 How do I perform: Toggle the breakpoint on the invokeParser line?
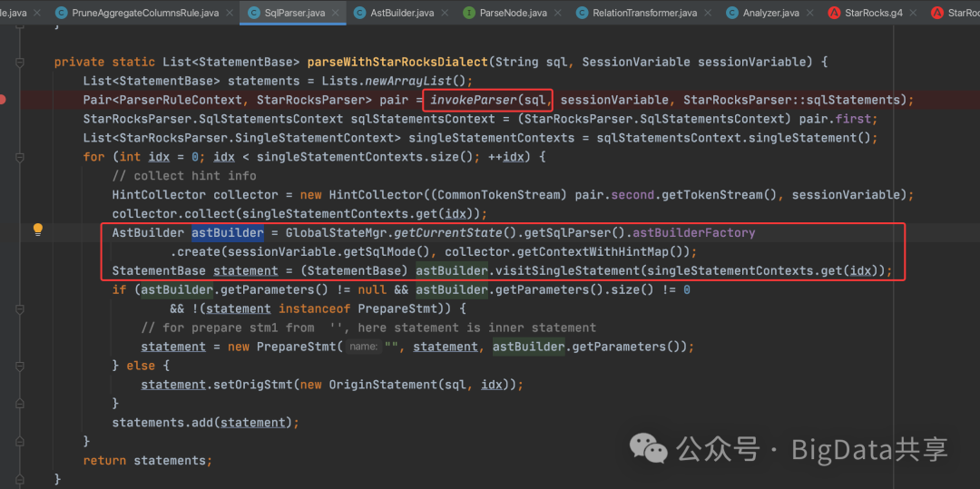pos(3,99)
